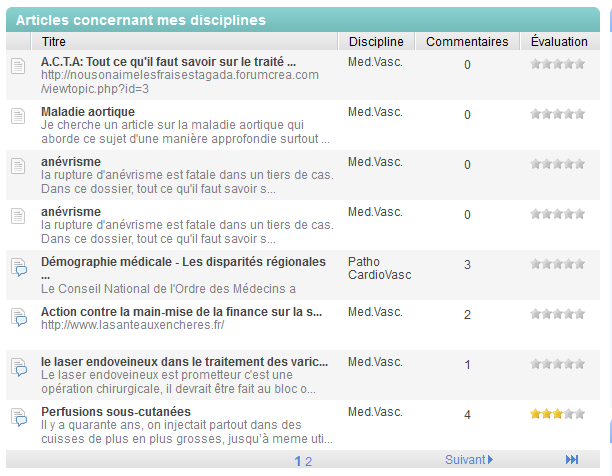Click the comment-bubble icon beside laser endoveineux article
Image resolution: width=612 pixels, height=476 pixels.
click(x=17, y=366)
